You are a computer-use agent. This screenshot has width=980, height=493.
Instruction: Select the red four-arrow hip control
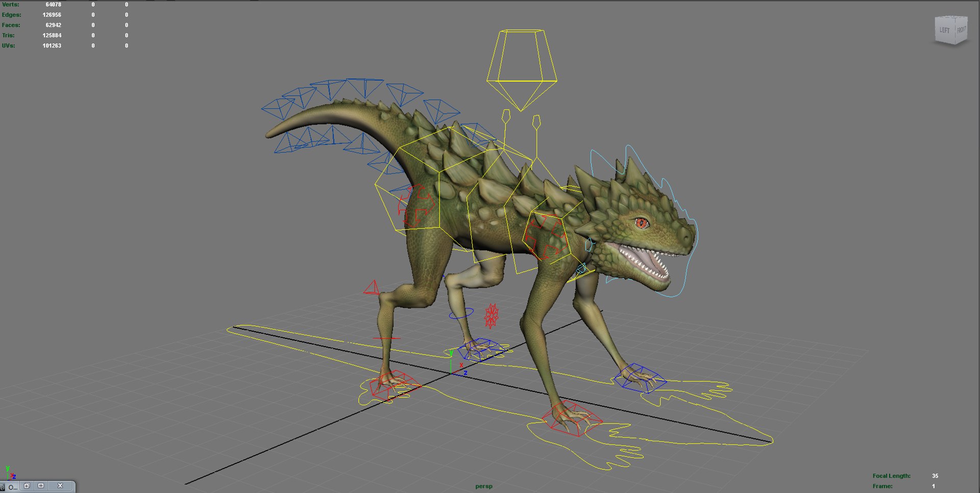click(x=416, y=206)
